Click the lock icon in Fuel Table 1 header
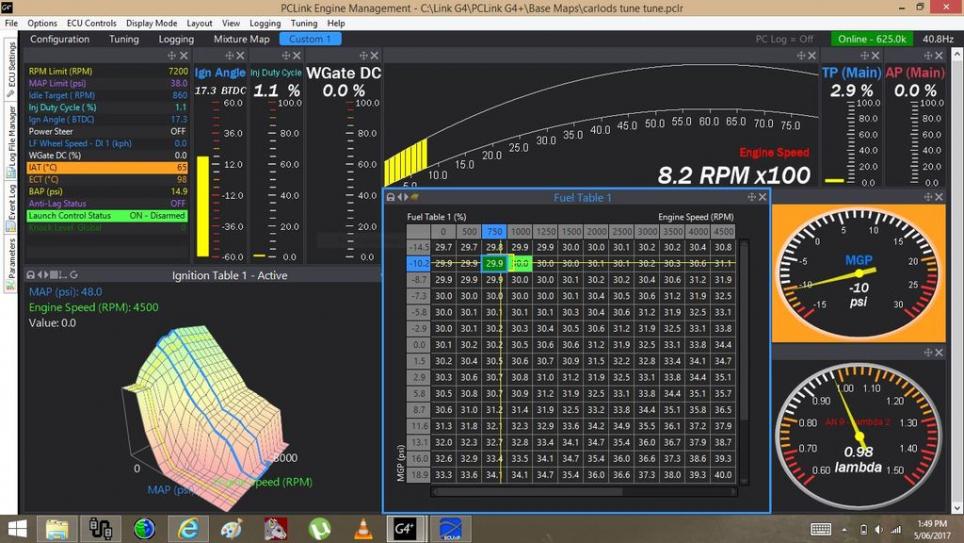This screenshot has height=543, width=964. pos(390,197)
